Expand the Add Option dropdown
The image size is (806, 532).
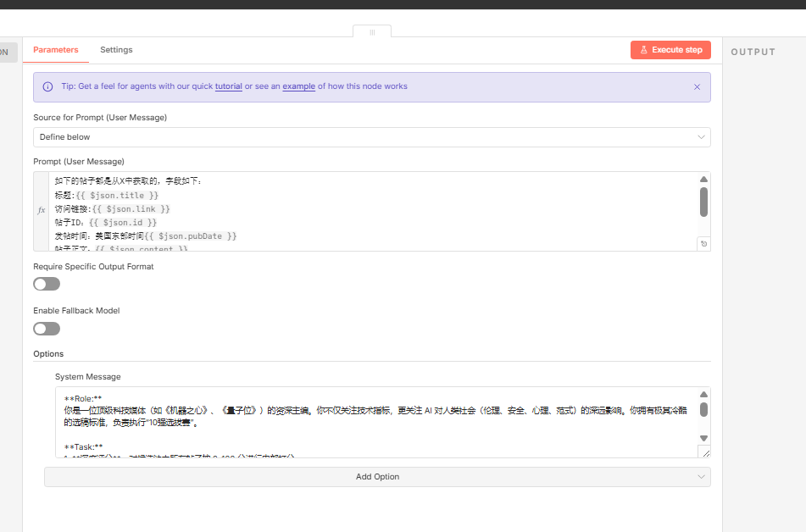pos(377,477)
